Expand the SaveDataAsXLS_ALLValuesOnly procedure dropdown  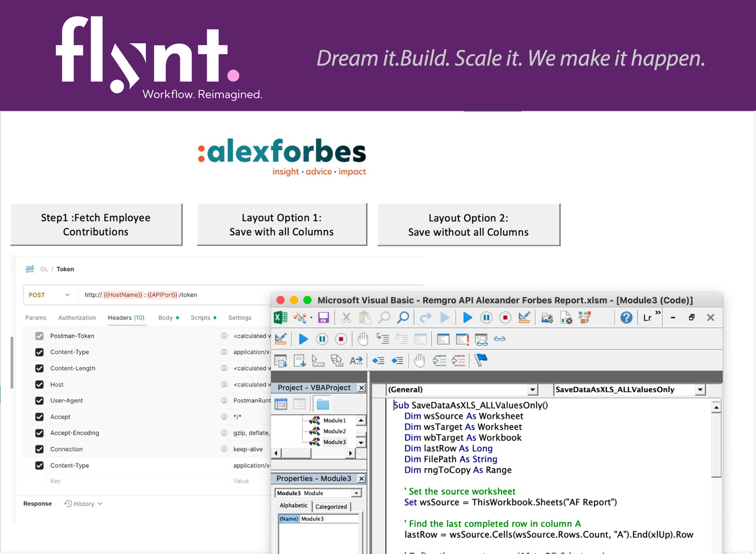[x=700, y=390]
